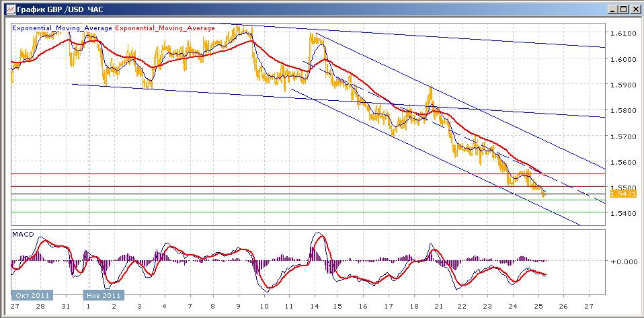The image size is (644, 318).
Task: Click date label 21 on time axis
Action: click(x=439, y=307)
